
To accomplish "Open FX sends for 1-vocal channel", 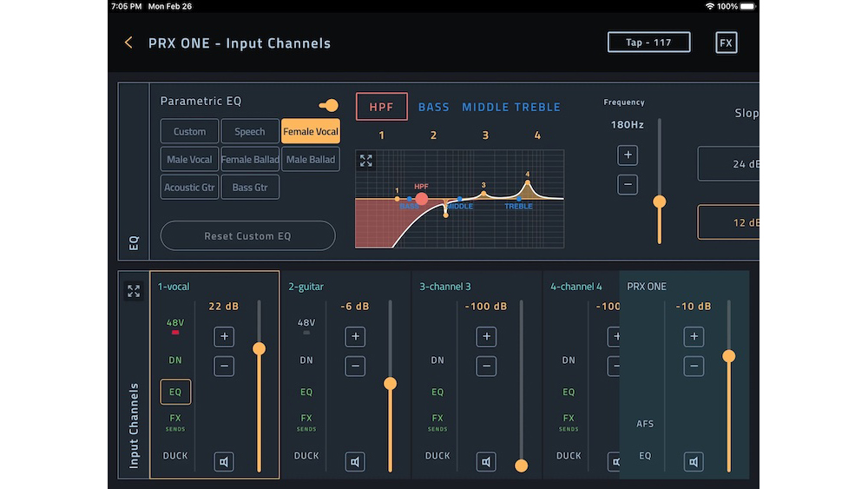I will (x=175, y=421).
